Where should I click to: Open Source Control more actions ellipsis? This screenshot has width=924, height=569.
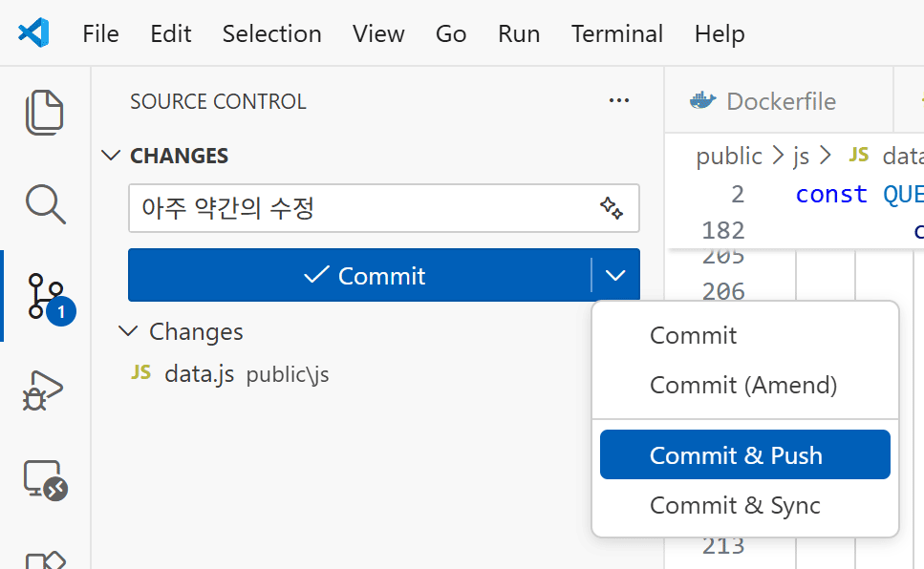[619, 101]
